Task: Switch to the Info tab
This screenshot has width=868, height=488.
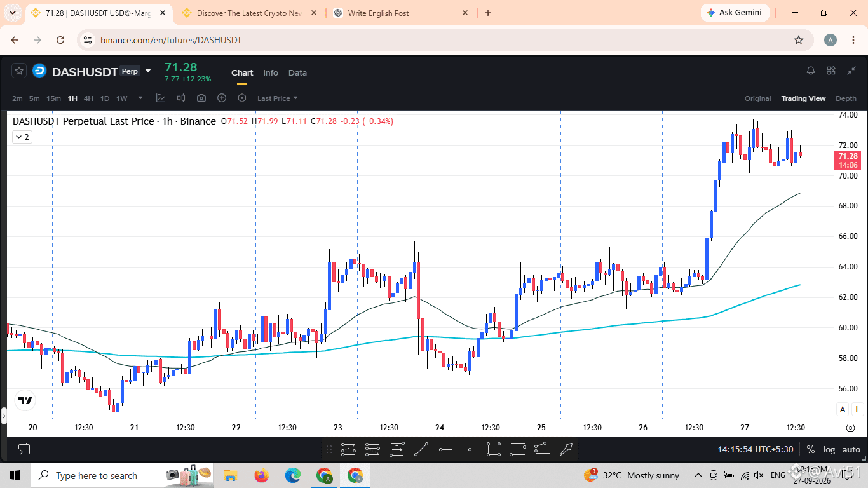Action: [271, 72]
